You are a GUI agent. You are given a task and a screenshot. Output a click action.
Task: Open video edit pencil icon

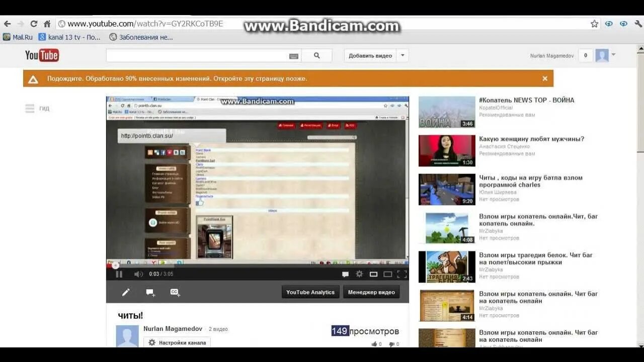pos(126,292)
